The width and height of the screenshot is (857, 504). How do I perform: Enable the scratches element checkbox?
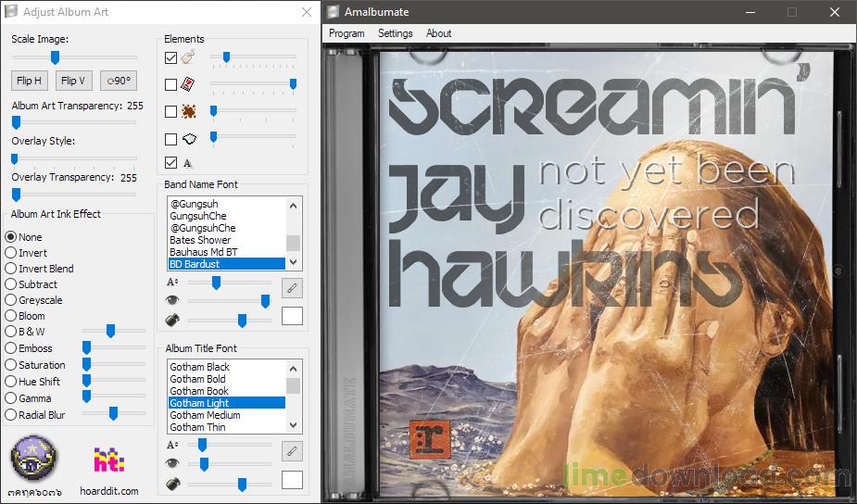(170, 139)
